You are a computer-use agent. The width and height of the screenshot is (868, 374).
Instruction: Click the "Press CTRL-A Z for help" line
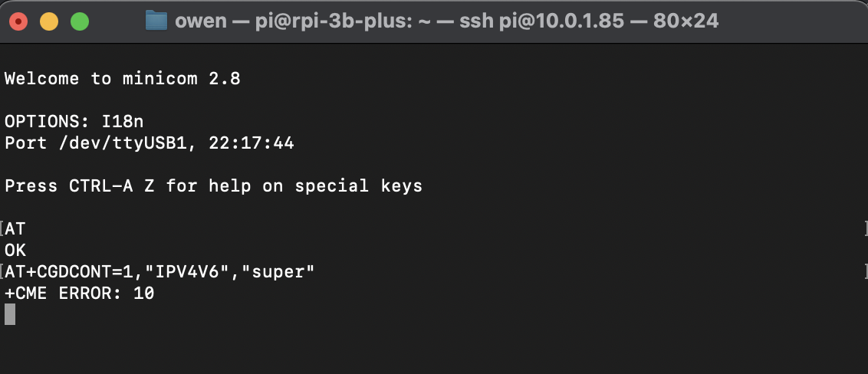(213, 186)
